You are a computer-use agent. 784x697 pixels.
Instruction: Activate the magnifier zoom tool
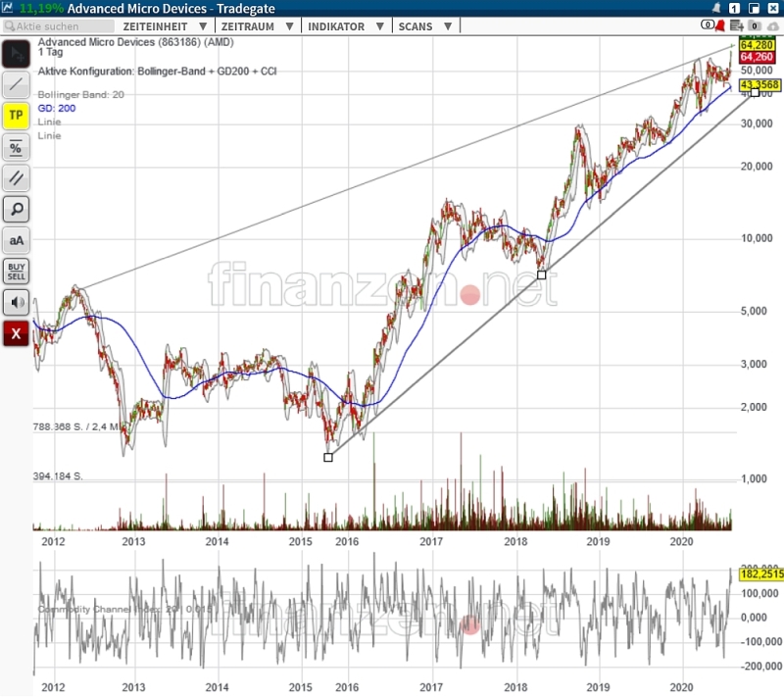tap(16, 209)
